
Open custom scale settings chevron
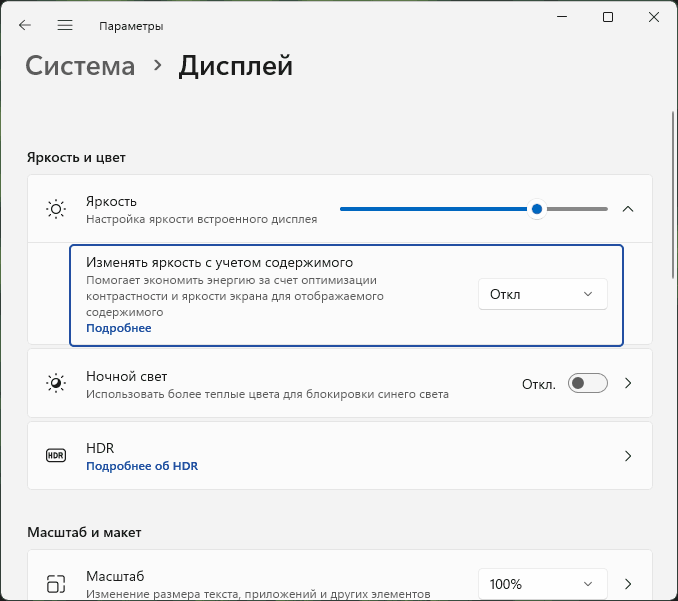[x=628, y=584]
